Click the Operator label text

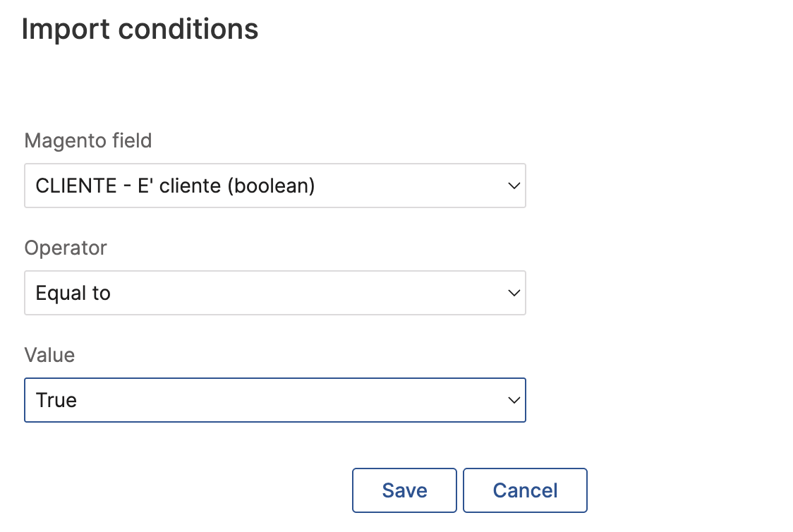point(66,248)
